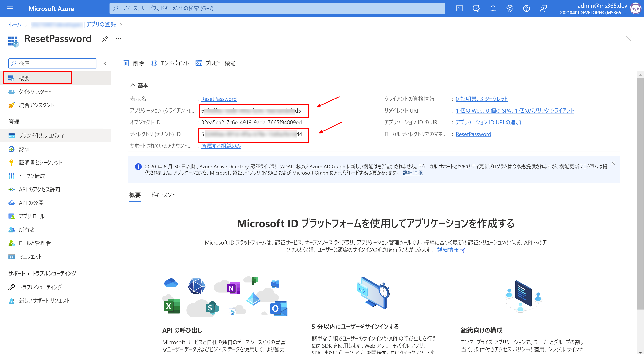Open the directory and subscription filter
This screenshot has height=354, width=644.
tap(476, 8)
